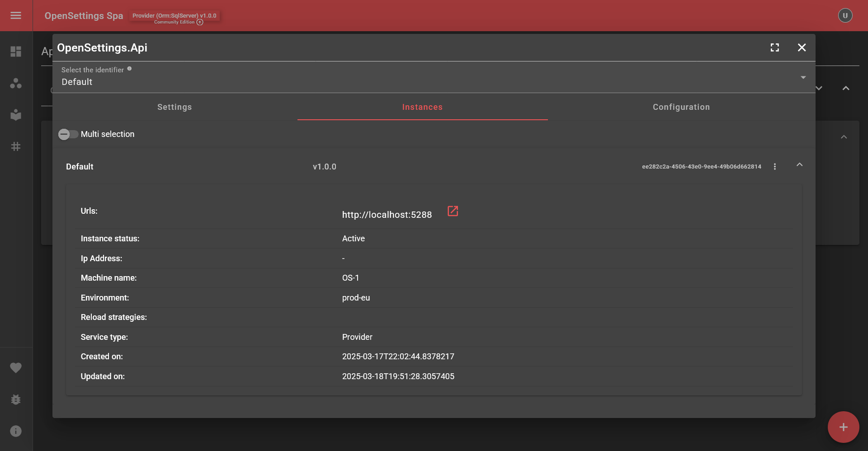Collapse the Default instance details
This screenshot has height=451, width=868.
[x=800, y=165]
